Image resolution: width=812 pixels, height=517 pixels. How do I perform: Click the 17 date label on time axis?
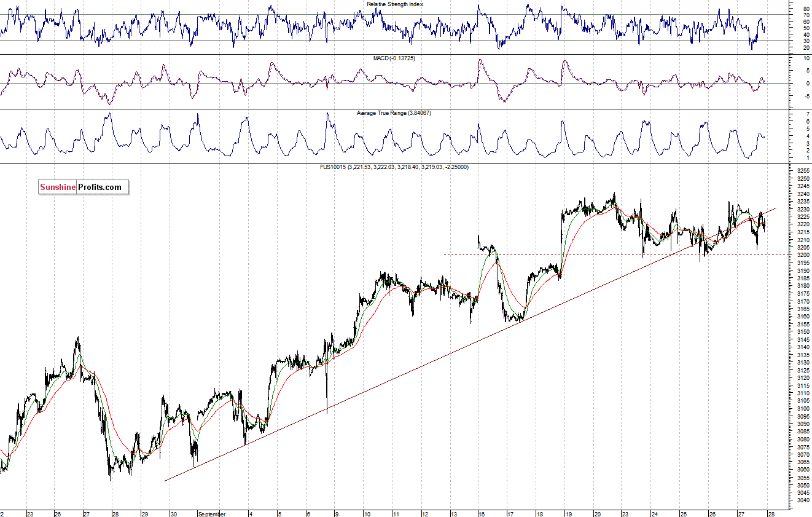(510, 513)
